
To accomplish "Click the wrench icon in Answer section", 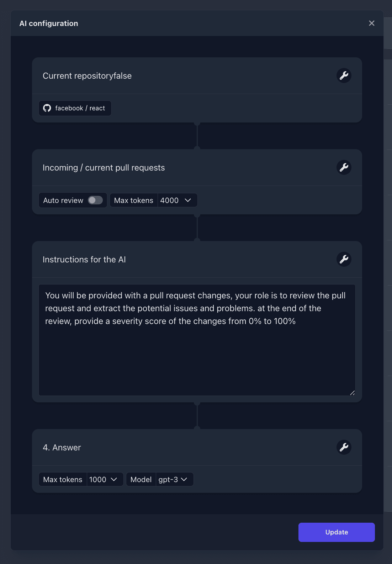I will coord(344,447).
